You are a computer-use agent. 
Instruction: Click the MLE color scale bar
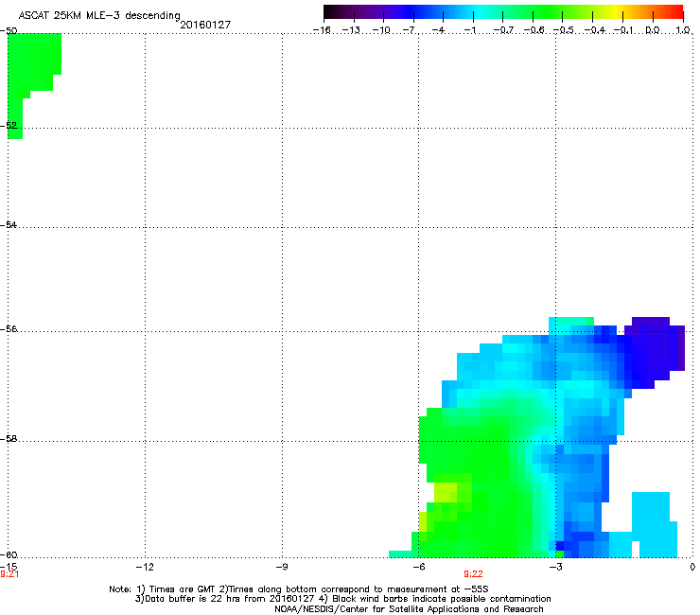[x=503, y=11]
